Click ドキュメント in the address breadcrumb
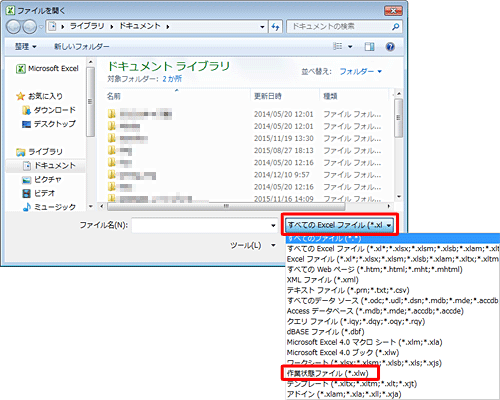 (140, 26)
